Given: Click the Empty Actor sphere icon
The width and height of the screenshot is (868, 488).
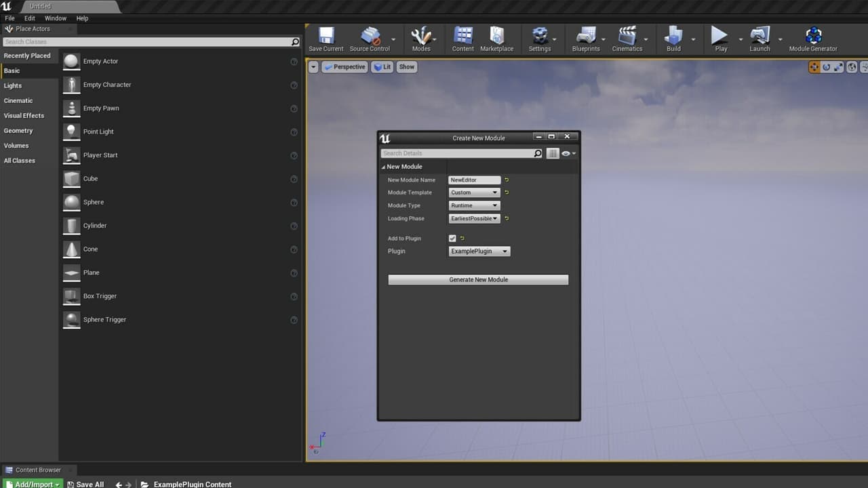Looking at the screenshot, I should (x=71, y=62).
